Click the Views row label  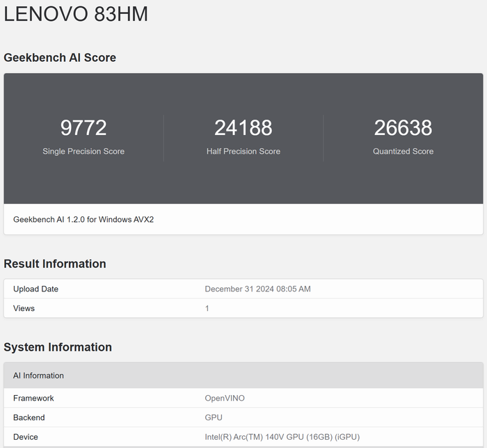(x=24, y=308)
